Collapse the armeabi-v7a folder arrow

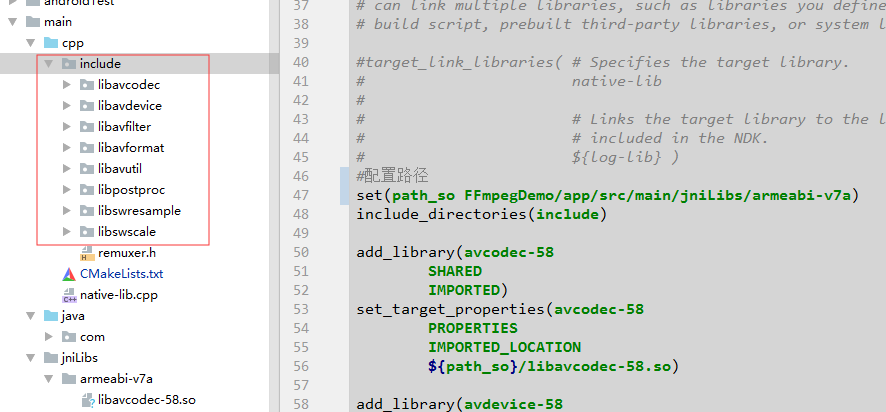[x=49, y=379]
